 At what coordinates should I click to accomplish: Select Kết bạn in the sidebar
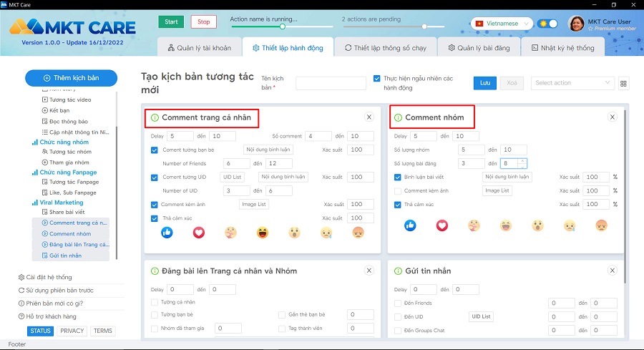pyautogui.click(x=55, y=110)
